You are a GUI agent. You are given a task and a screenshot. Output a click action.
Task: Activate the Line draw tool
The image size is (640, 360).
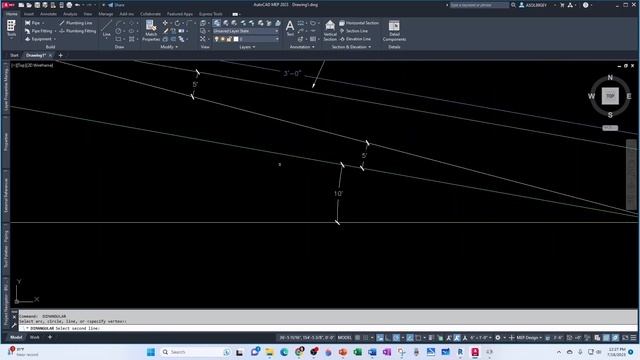pos(107,29)
